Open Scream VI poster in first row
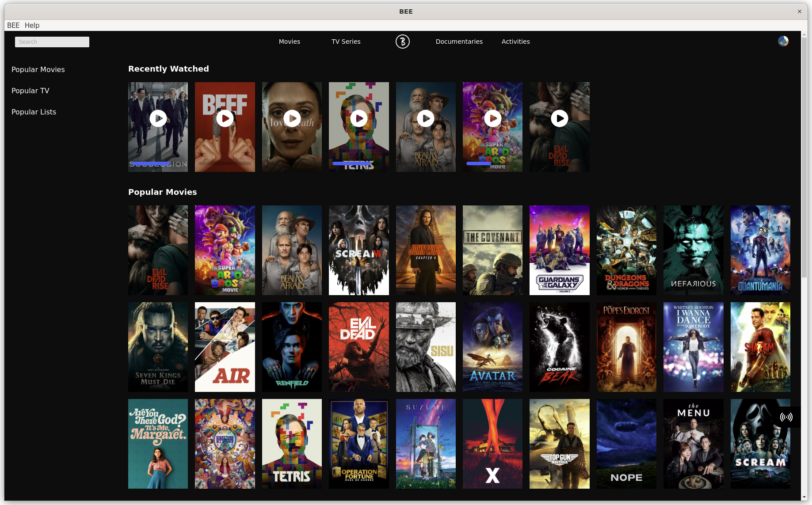The height and width of the screenshot is (505, 812). click(x=359, y=250)
